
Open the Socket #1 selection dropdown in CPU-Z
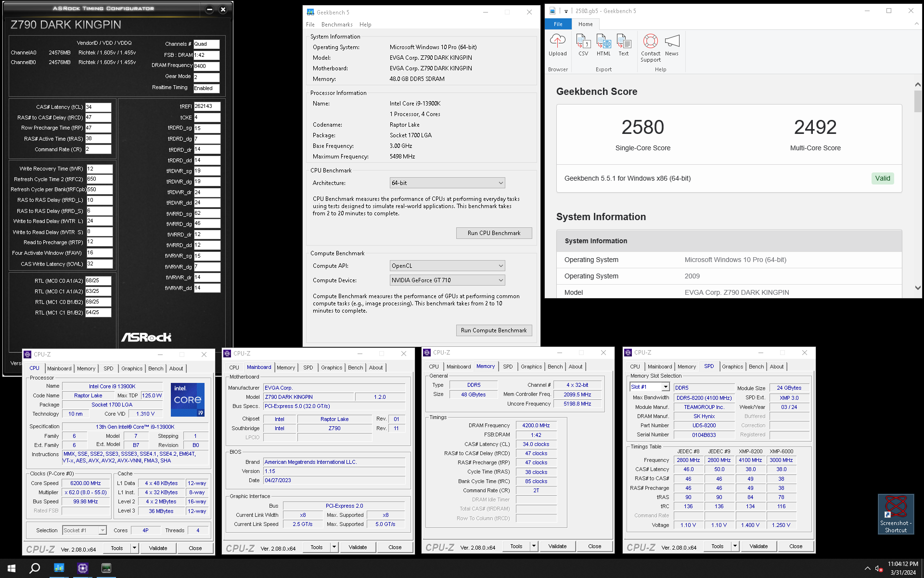tap(84, 530)
